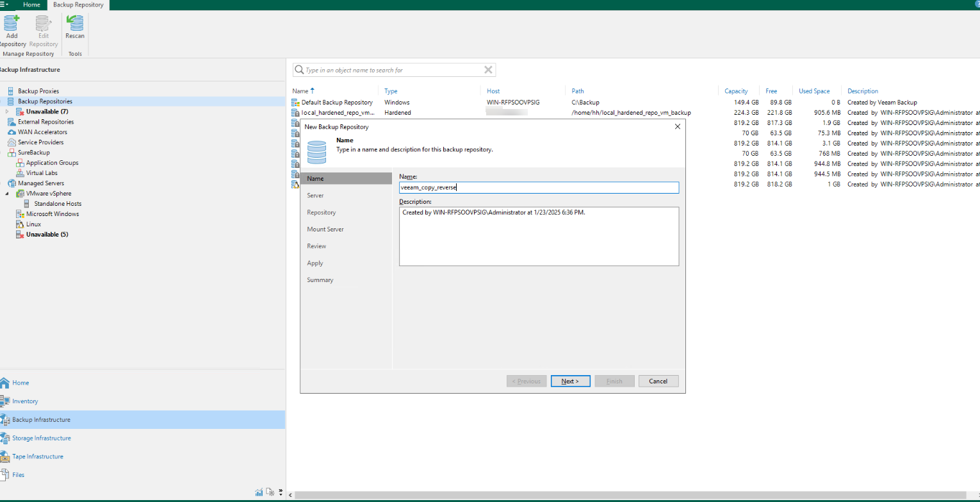Select the WAN Accelerators node
Viewport: 980px width, 502px height.
point(42,132)
